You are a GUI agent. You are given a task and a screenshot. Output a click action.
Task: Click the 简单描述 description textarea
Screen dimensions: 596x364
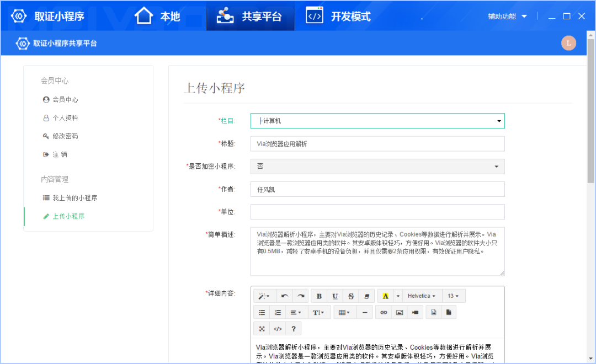(x=377, y=251)
